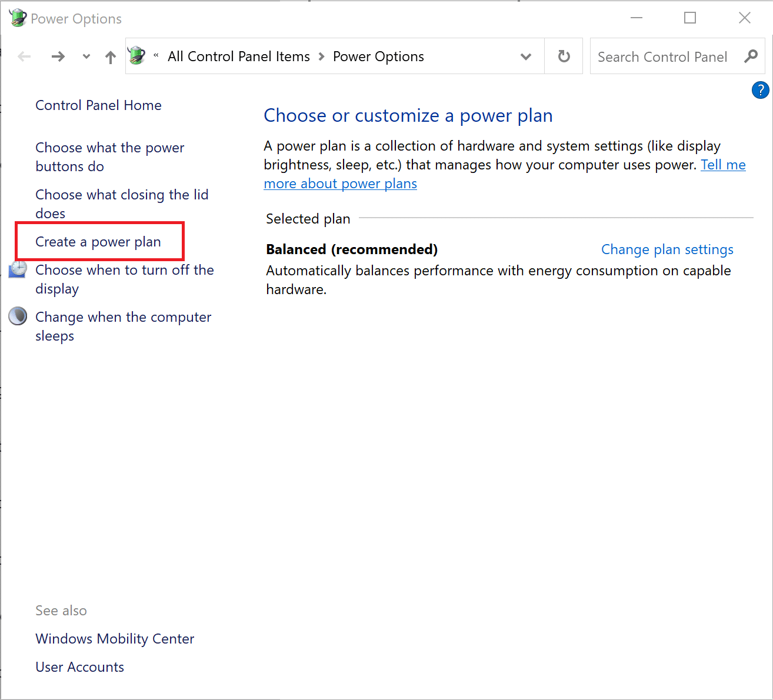
Task: Click the moon icon beside sleep option
Action: tap(18, 316)
